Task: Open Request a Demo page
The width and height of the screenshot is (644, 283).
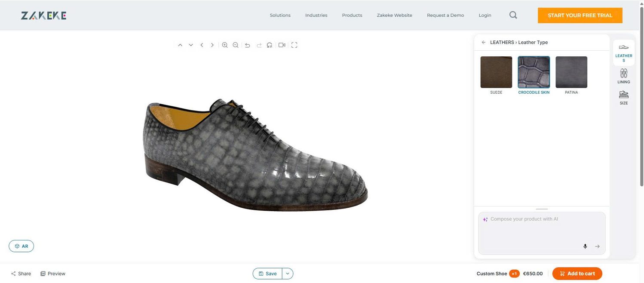Action: tap(445, 15)
